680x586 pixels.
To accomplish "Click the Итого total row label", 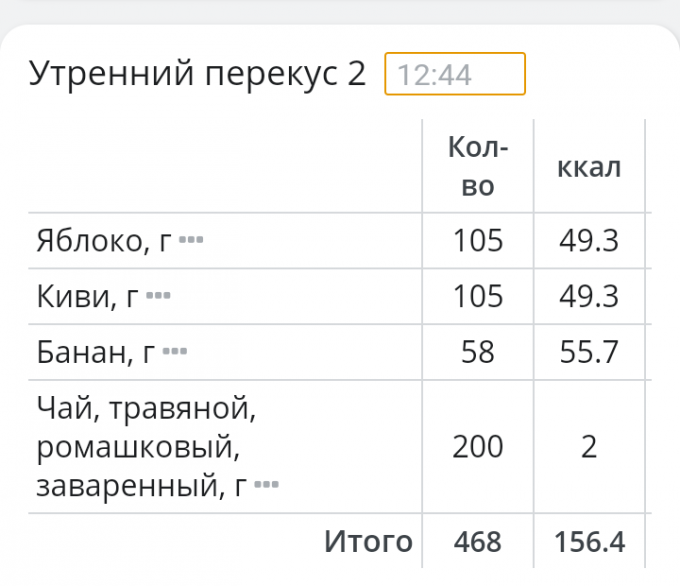I will pos(368,541).
